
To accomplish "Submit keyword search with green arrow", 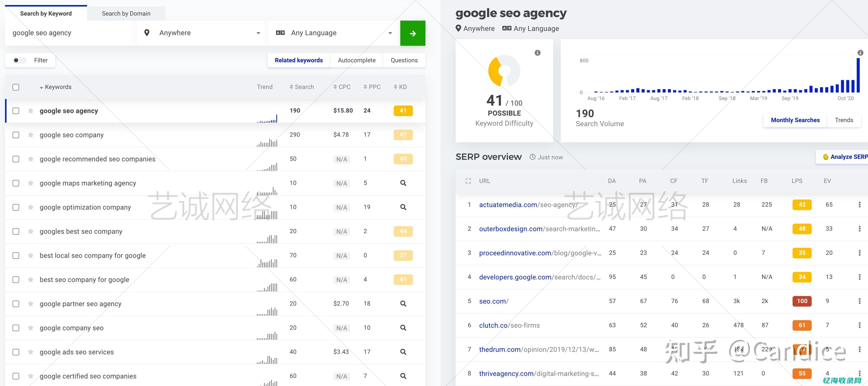I will (x=412, y=33).
